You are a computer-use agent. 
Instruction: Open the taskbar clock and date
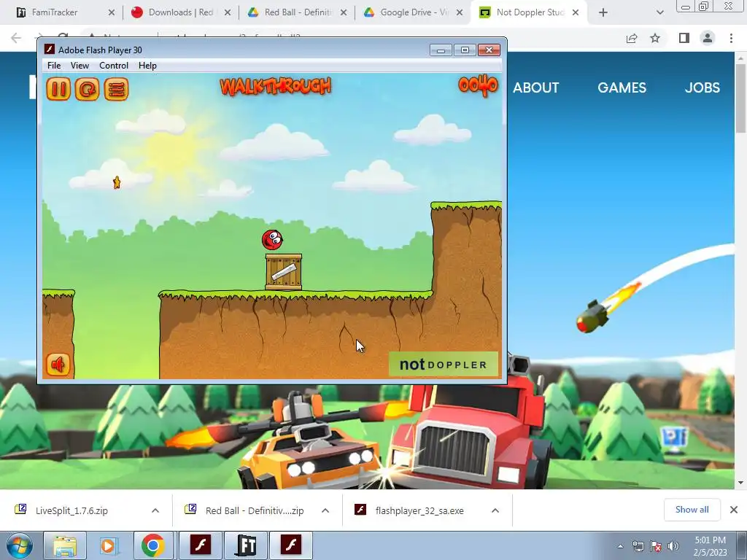tap(711, 546)
